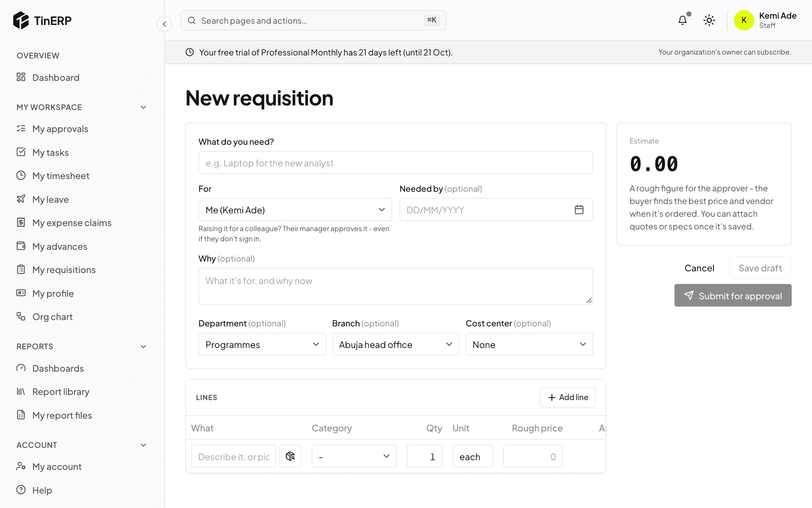Collapse the sidebar with the chevron button
The width and height of the screenshot is (812, 508).
coord(164,24)
